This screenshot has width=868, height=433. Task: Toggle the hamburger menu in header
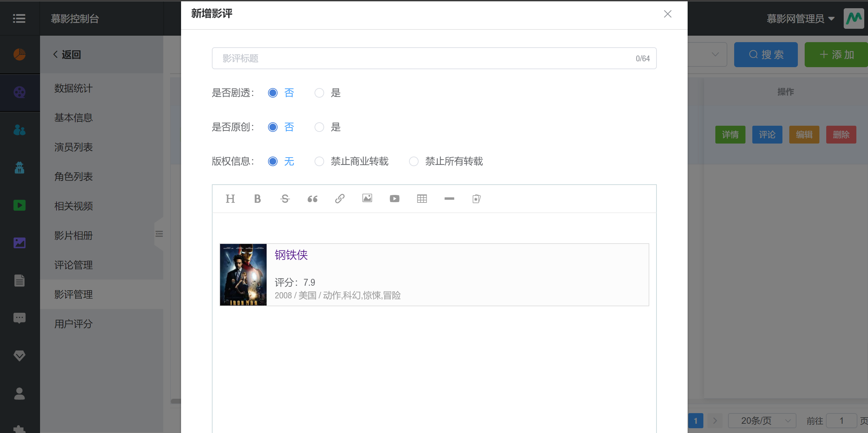pyautogui.click(x=19, y=18)
